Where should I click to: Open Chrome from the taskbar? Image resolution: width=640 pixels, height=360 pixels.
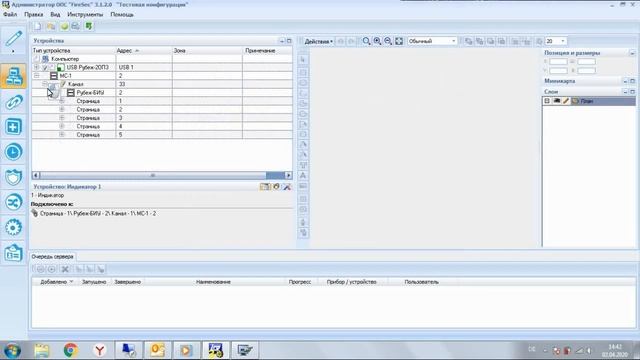click(71, 350)
